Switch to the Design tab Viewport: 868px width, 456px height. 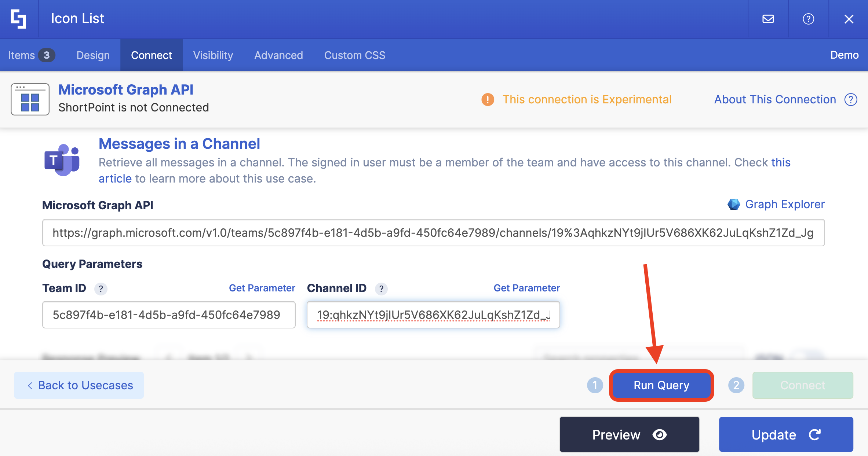93,55
